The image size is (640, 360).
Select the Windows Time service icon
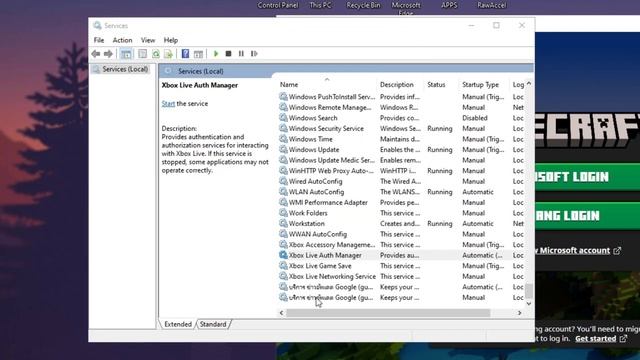click(283, 139)
